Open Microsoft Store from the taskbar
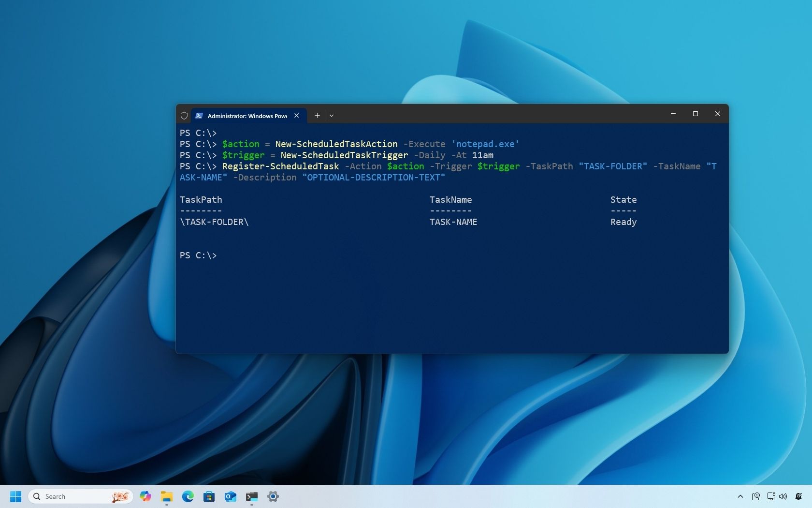The height and width of the screenshot is (508, 812). (209, 496)
